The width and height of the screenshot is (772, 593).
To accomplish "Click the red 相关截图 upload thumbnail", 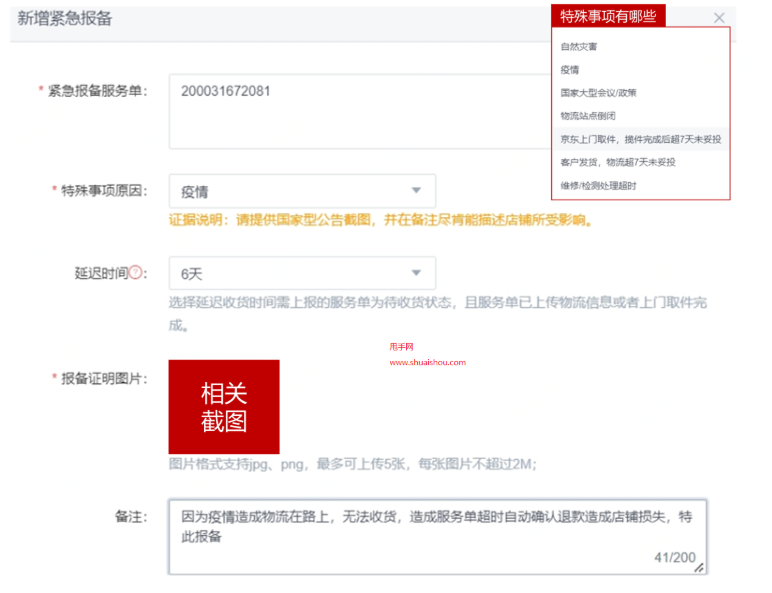I will [x=224, y=407].
